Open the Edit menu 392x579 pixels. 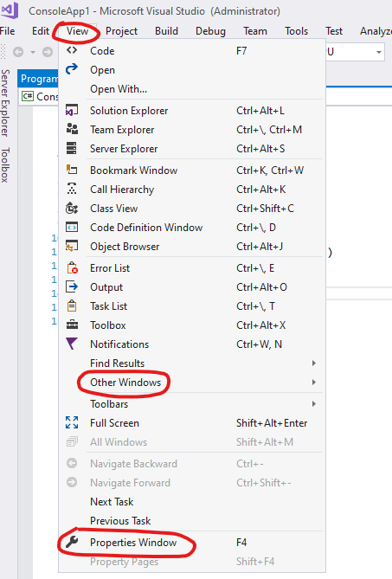coord(41,31)
